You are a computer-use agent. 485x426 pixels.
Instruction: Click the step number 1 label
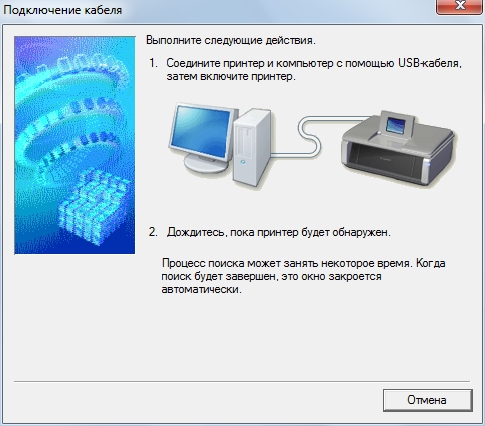tap(153, 63)
